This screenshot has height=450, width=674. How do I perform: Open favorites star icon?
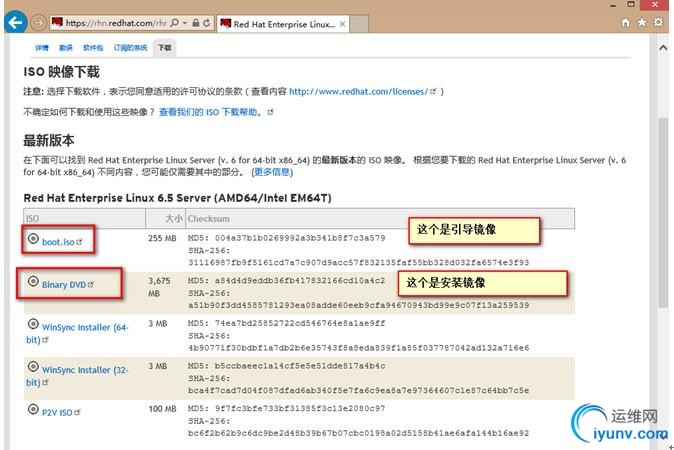click(x=642, y=22)
